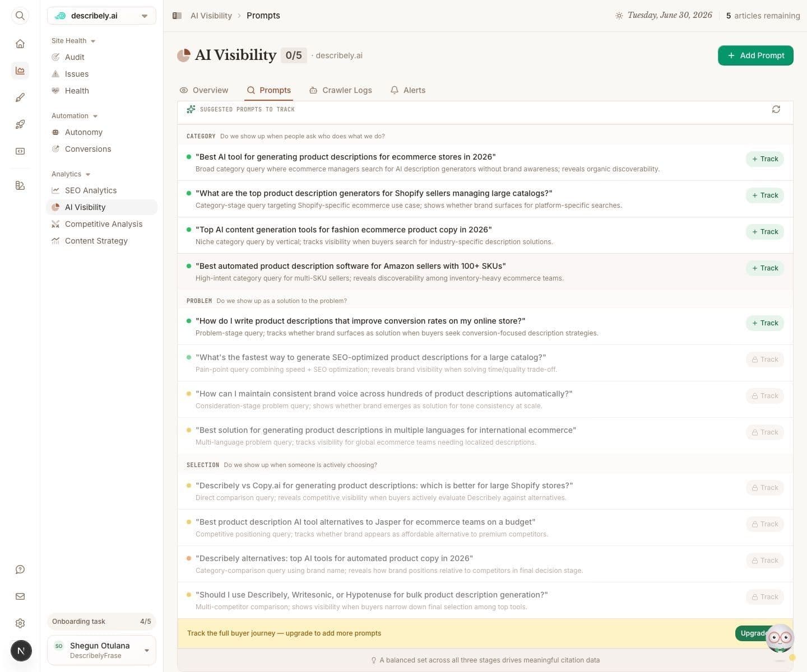The width and height of the screenshot is (807, 672).
Task: Open the code embed icon in left rail
Action: coord(20,151)
